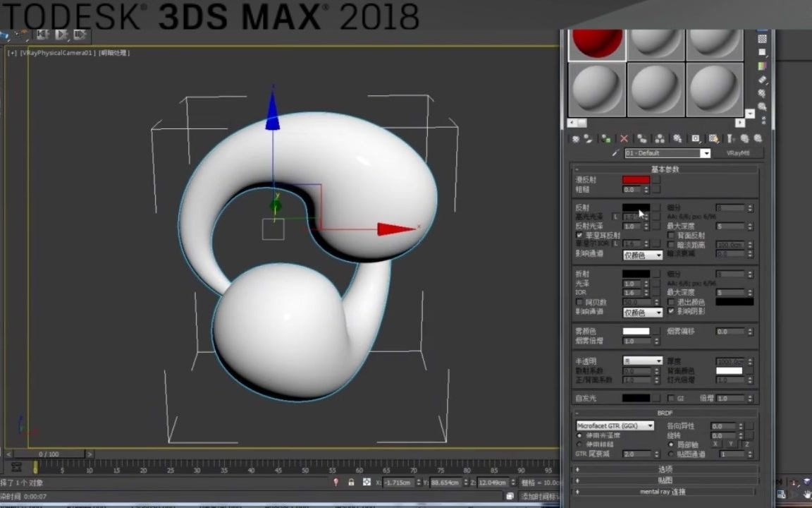Open the reflection 影响通道 仅颜色 dropdown
The image size is (812, 508).
(643, 254)
